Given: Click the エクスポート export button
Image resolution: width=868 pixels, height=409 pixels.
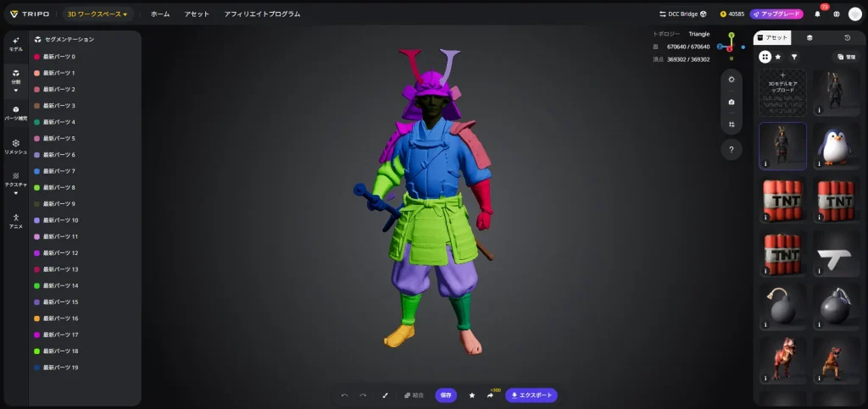Looking at the screenshot, I should tap(531, 395).
